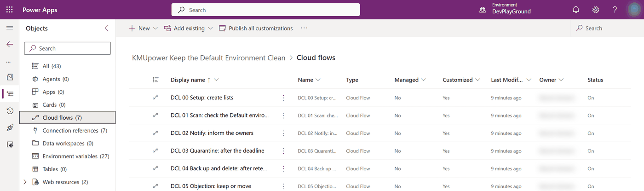Open the help question mark icon
This screenshot has width=644, height=191.
(x=615, y=10)
